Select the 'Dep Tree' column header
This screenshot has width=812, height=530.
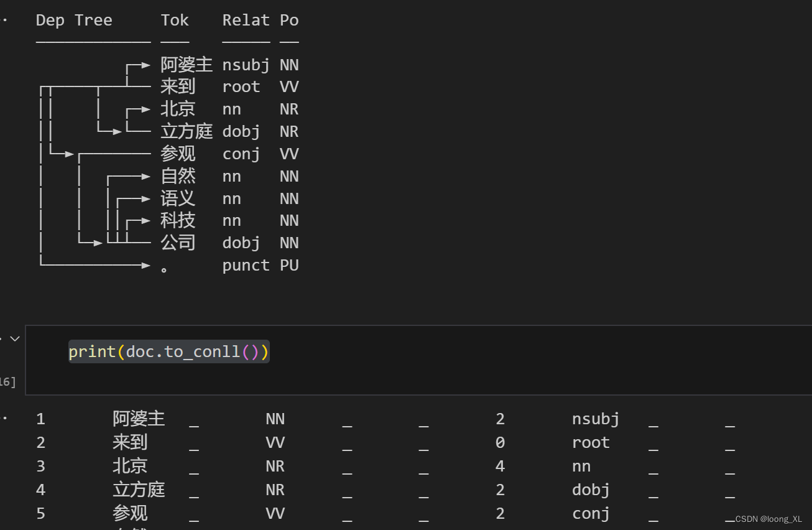coord(74,20)
